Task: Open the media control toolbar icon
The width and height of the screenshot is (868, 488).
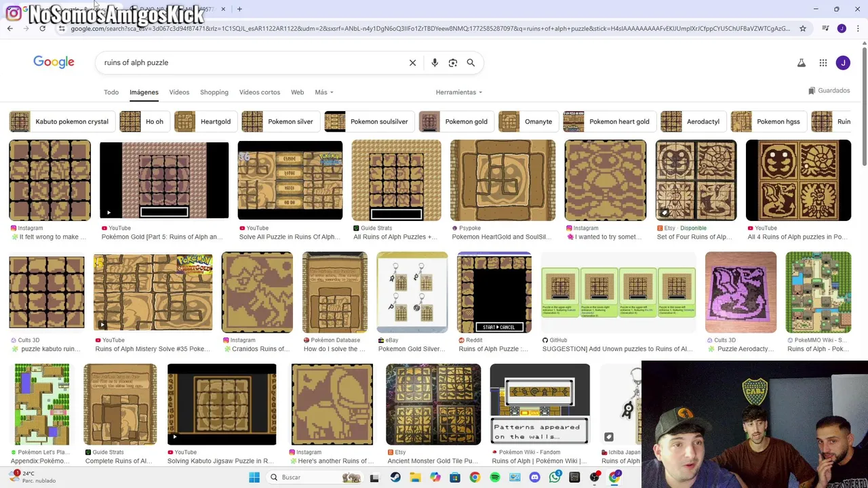Action: click(x=825, y=28)
